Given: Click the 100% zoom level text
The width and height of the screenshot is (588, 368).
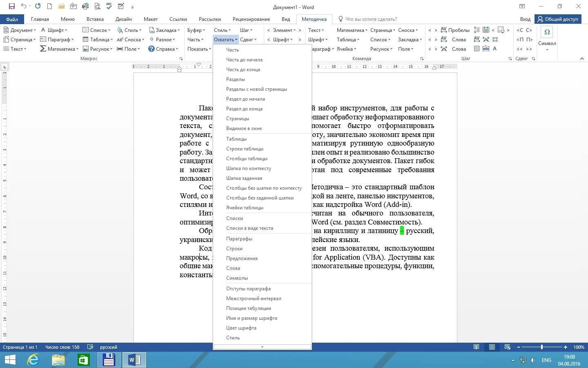Looking at the screenshot, I should [x=579, y=347].
